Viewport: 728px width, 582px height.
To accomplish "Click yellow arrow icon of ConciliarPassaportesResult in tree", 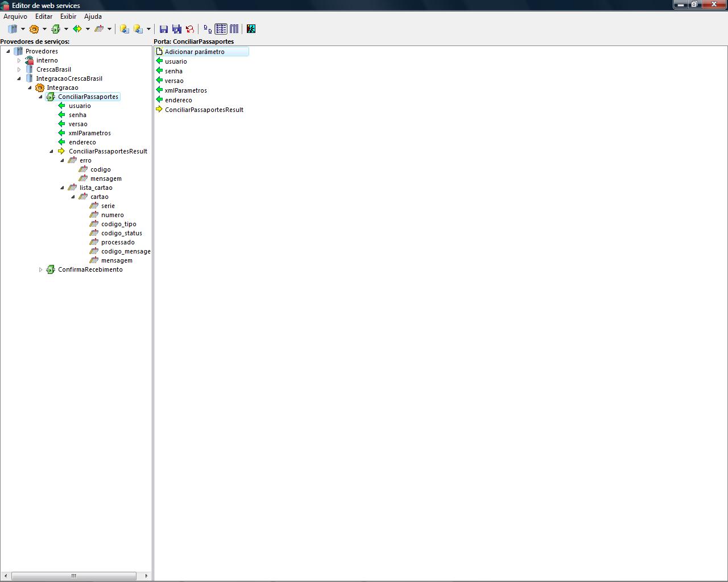I will point(61,151).
